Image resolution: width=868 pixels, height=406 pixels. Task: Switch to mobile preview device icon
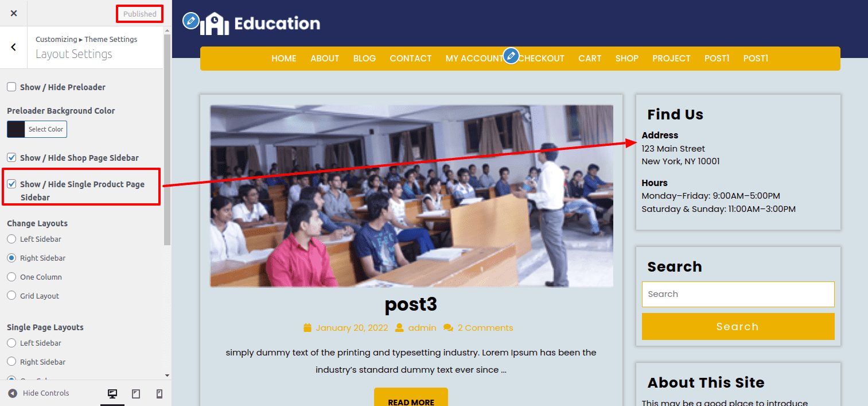point(159,393)
